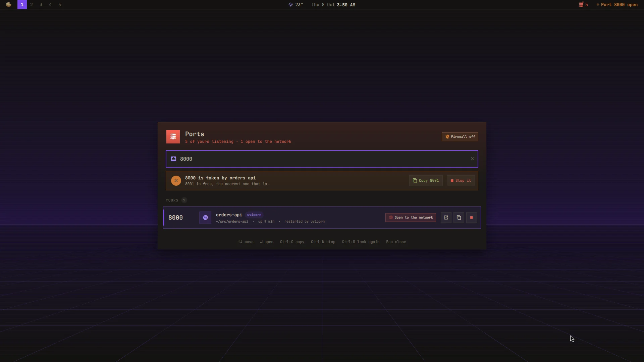644x362 pixels.
Task: Click the 'Ctrl+R look again' hint
Action: coord(361,242)
